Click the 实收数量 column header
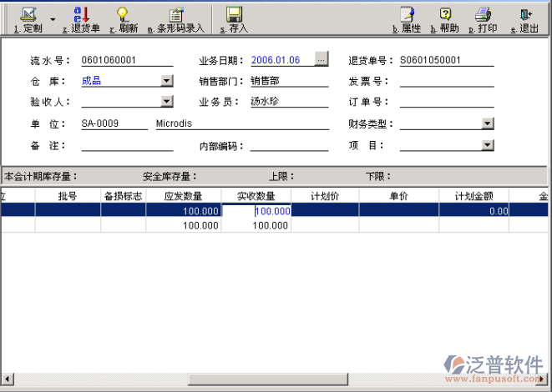552x392 pixels. [x=256, y=196]
